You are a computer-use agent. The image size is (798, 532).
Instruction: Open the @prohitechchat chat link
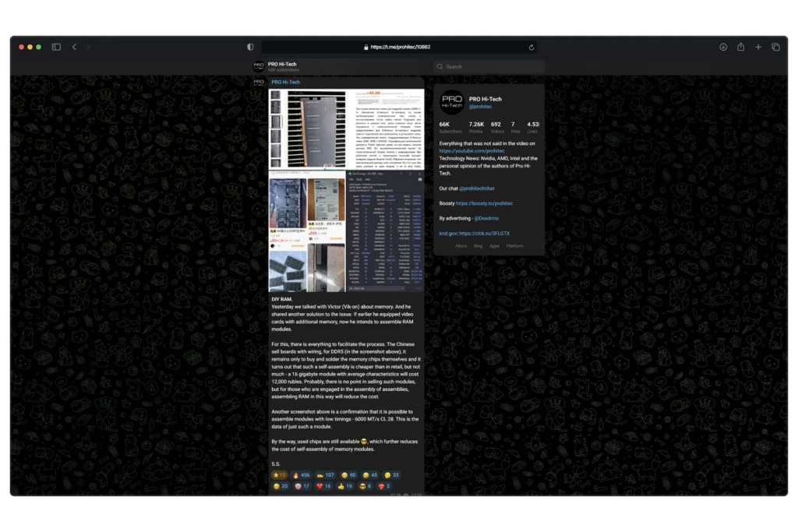pyautogui.click(x=477, y=188)
